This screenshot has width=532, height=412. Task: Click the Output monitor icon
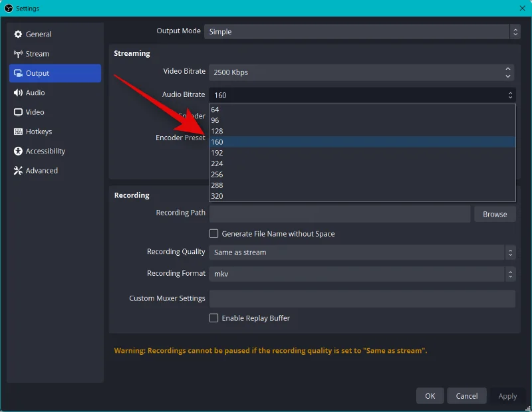click(x=18, y=73)
